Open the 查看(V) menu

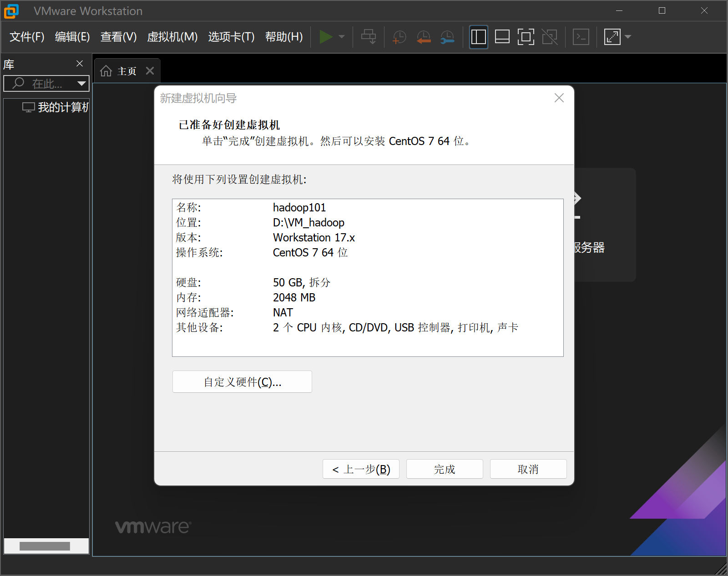pos(118,37)
